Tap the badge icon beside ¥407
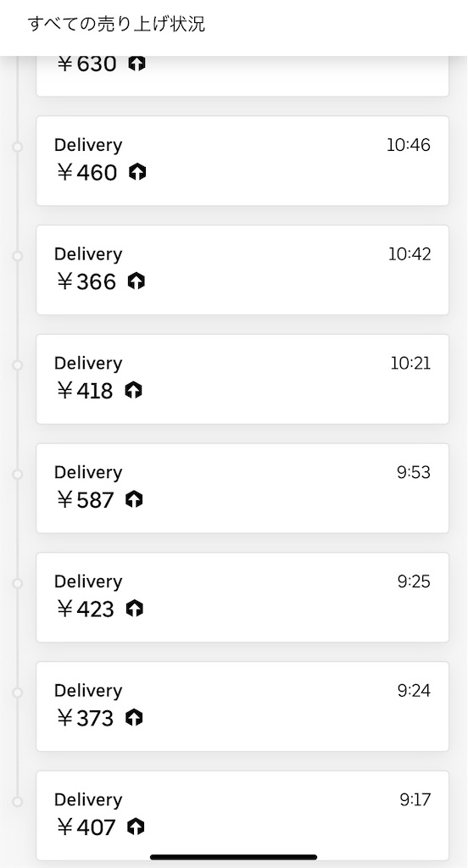The image size is (468, 868). pos(136,827)
